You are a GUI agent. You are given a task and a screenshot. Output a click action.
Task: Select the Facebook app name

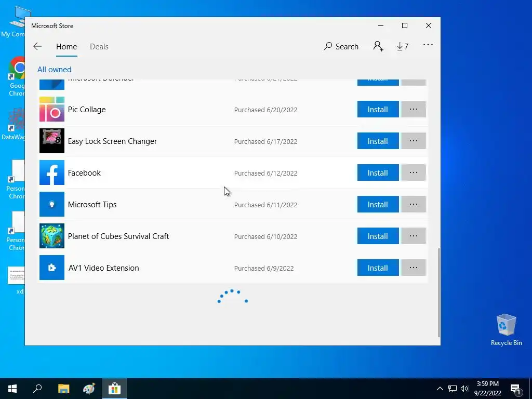[x=84, y=172]
